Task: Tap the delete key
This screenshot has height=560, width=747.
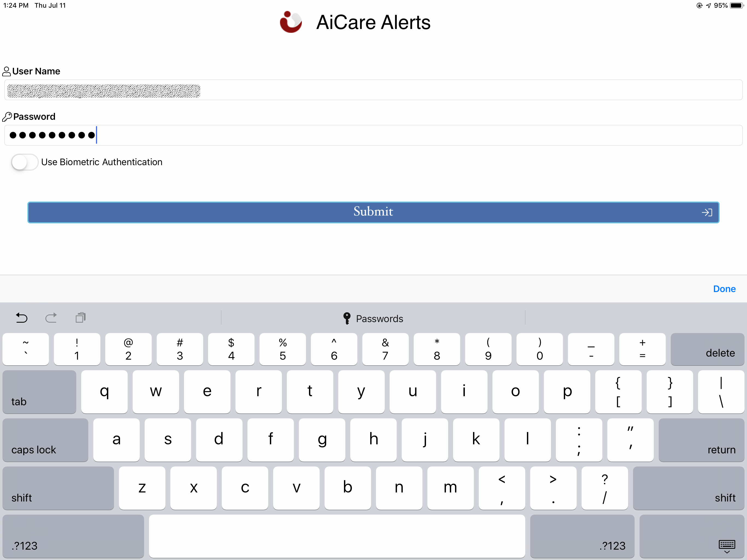Action: 707,349
